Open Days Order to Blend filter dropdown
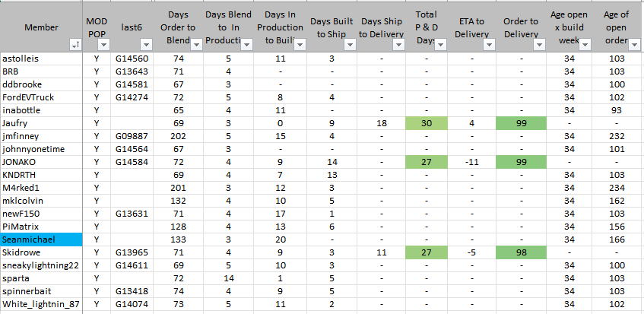The width and height of the screenshot is (644, 314). tap(196, 46)
